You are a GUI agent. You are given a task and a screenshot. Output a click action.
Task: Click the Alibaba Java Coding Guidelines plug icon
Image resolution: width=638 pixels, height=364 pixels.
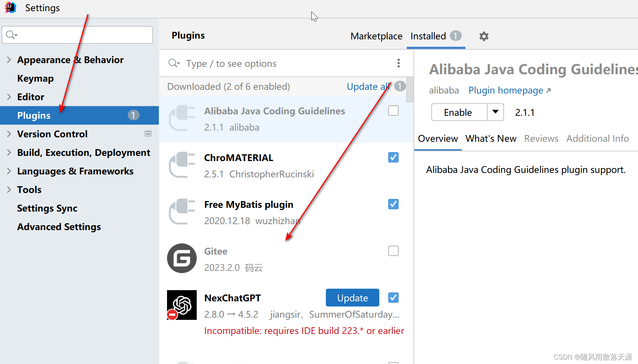[x=182, y=119]
